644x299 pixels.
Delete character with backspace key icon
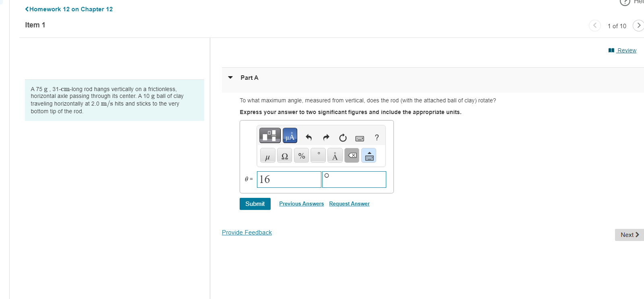pos(352,156)
